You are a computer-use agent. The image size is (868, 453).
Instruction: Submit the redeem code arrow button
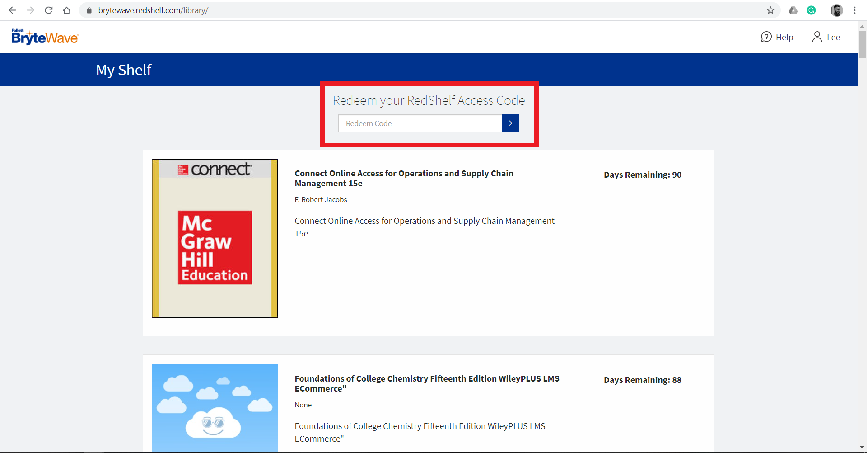click(x=510, y=123)
